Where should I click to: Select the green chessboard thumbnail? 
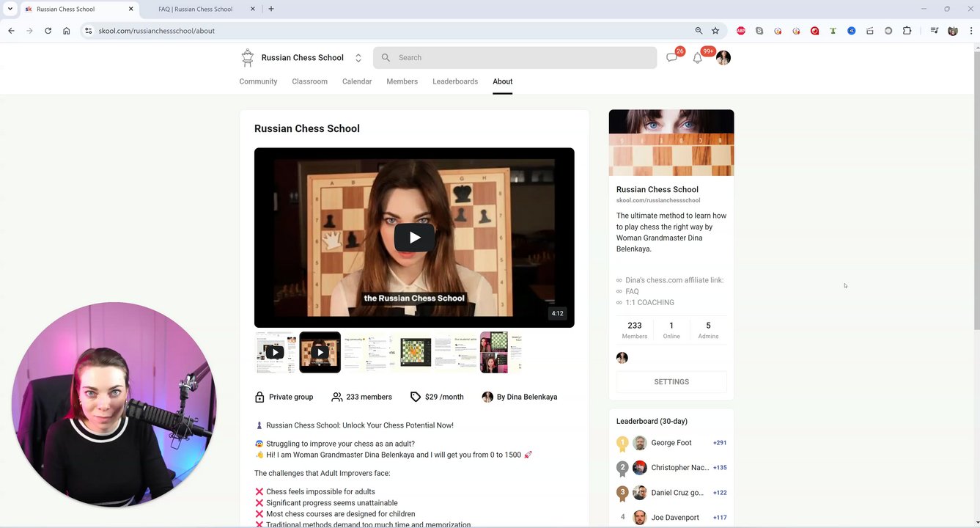(x=416, y=353)
